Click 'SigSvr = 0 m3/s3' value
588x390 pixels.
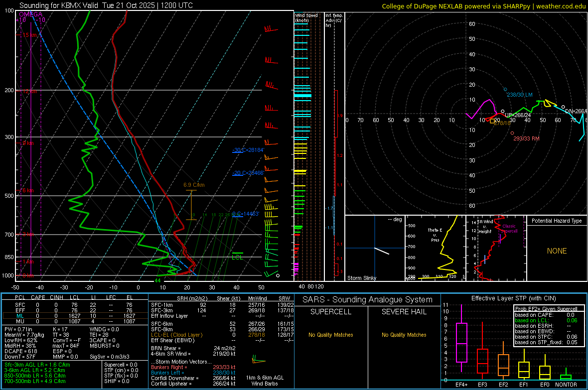[x=110, y=357]
